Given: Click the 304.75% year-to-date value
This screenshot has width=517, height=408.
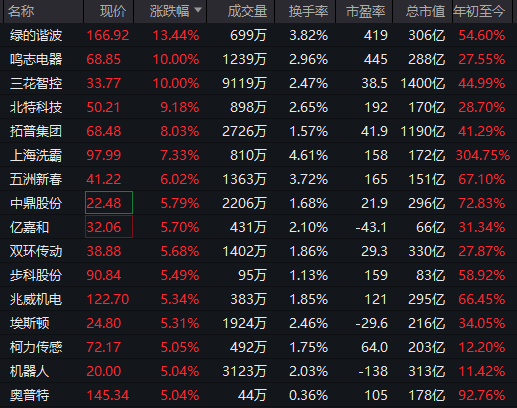Looking at the screenshot, I should (482, 155).
